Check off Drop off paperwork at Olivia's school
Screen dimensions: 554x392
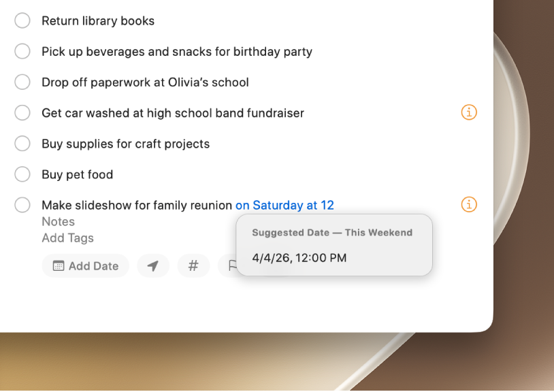[22, 82]
